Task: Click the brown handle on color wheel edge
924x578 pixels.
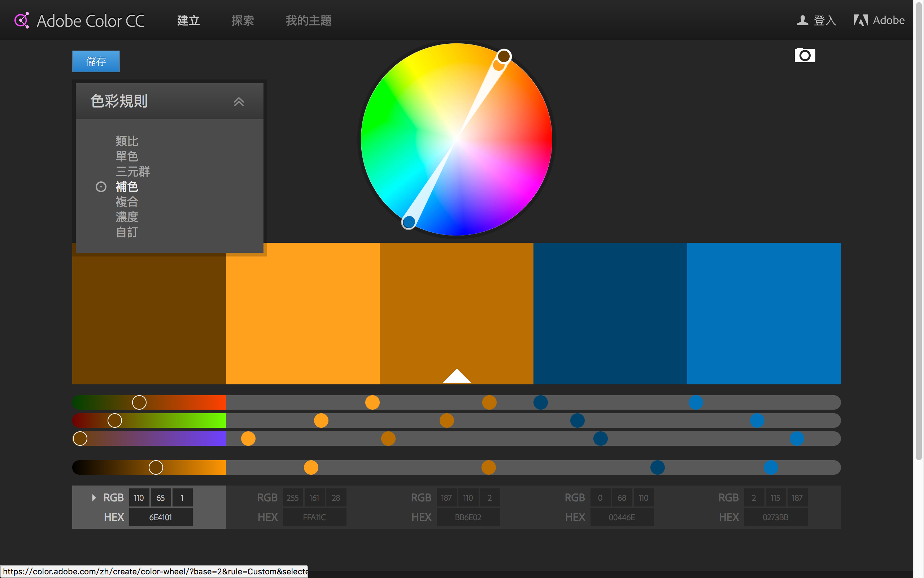Action: coord(504,56)
